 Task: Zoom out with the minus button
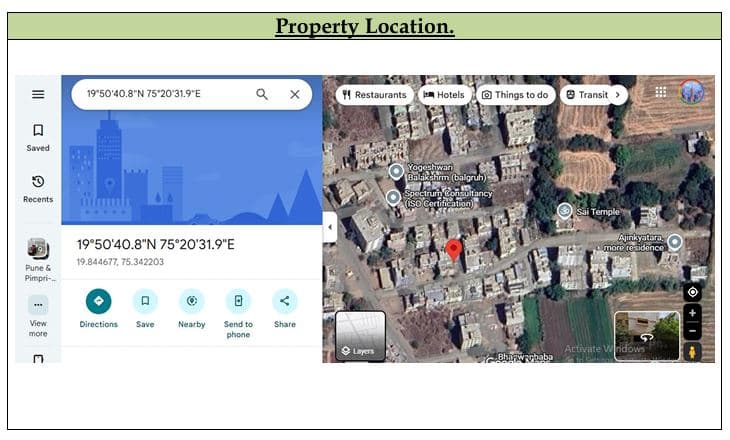[x=692, y=331]
